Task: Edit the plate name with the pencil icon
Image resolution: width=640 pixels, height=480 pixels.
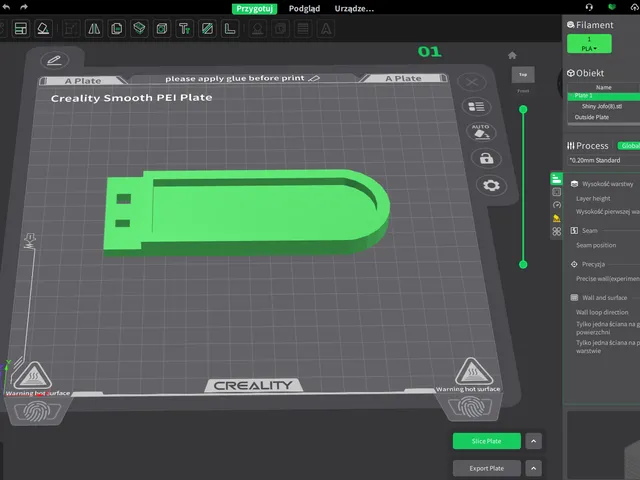Action: tap(55, 60)
